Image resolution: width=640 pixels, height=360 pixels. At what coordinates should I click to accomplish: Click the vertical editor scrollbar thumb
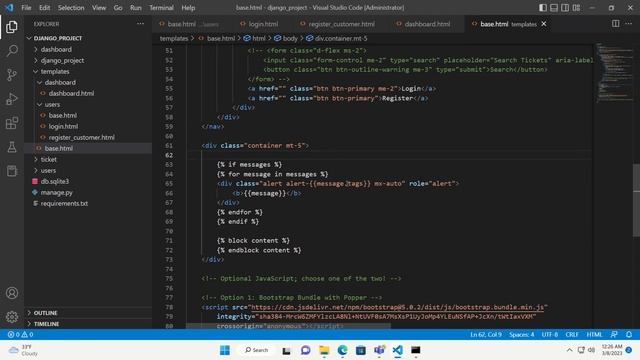[636, 200]
